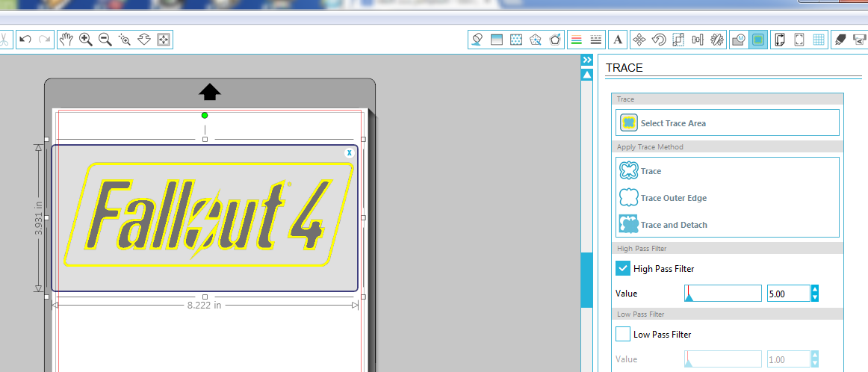
Task: Open the Line Color window
Action: 576,40
